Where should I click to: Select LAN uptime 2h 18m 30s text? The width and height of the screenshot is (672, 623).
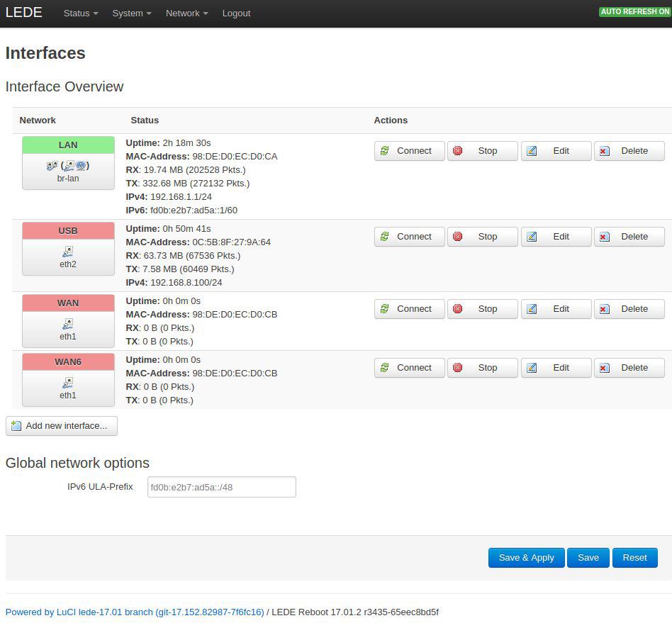click(x=186, y=142)
